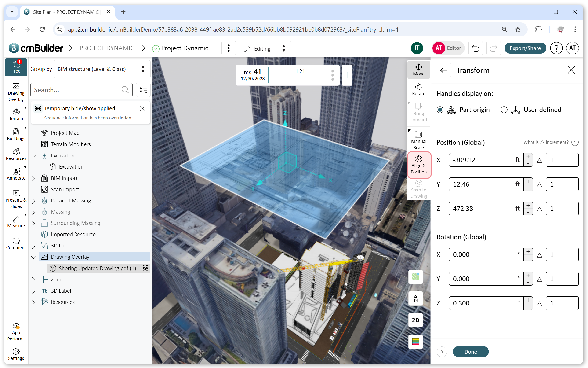This screenshot has width=588, height=368.
Task: Open the Group by dropdown
Action: coord(102,69)
